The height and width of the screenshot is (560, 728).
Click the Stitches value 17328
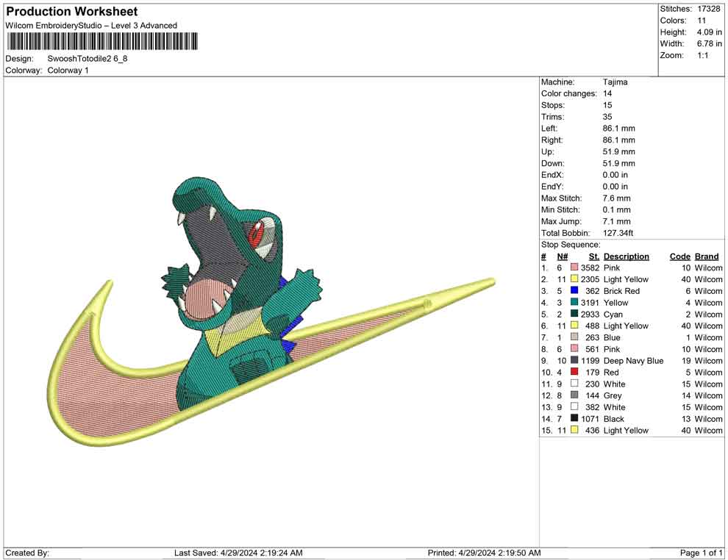pyautogui.click(x=708, y=9)
